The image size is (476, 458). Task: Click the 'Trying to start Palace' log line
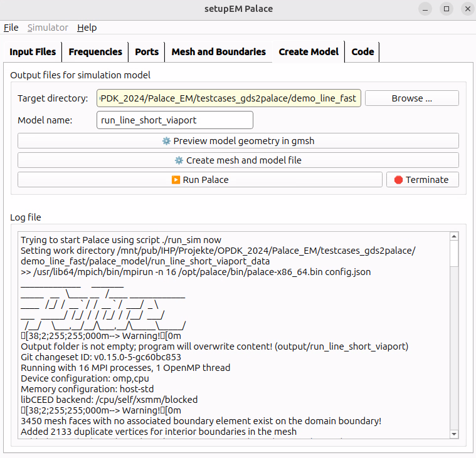point(121,240)
